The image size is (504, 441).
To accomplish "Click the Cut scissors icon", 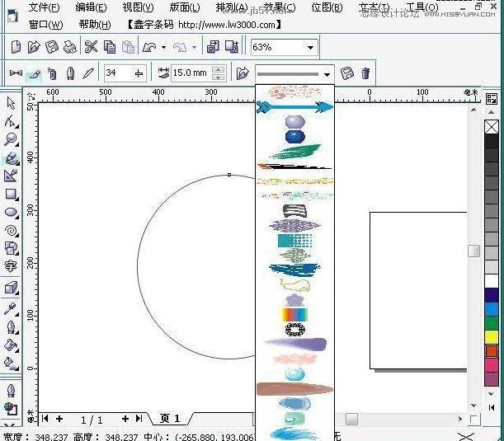I will (x=91, y=47).
